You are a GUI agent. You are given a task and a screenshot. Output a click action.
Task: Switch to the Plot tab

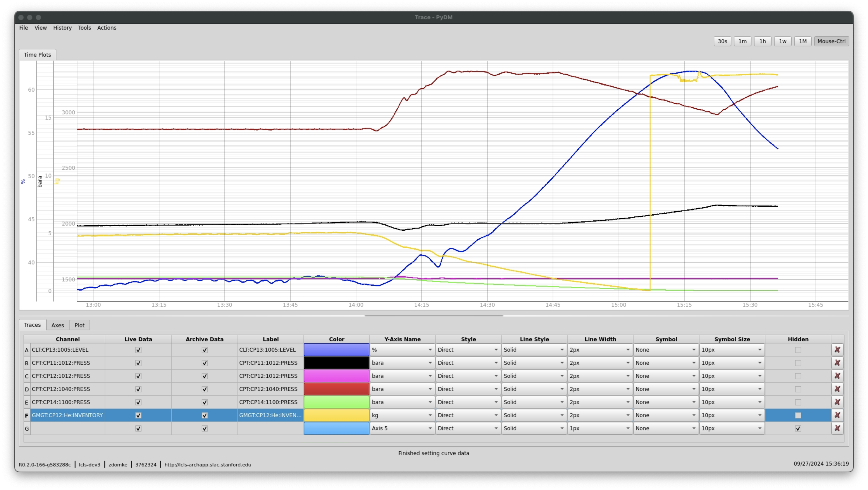coord(79,325)
